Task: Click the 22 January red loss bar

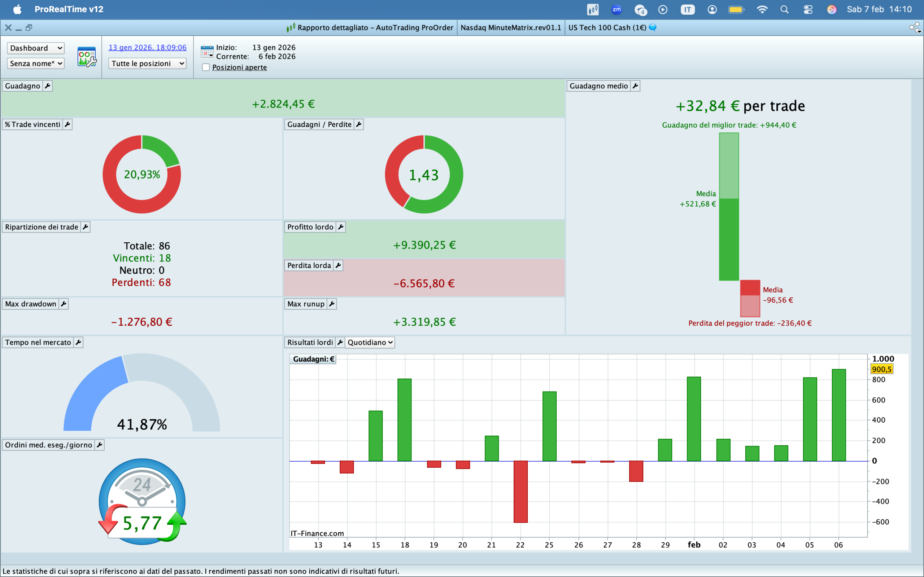Action: click(x=520, y=492)
